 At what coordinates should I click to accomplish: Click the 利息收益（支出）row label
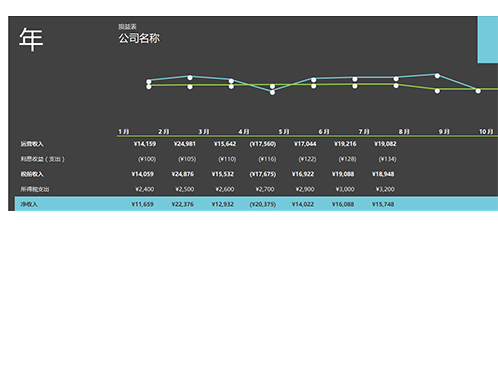[x=42, y=159]
